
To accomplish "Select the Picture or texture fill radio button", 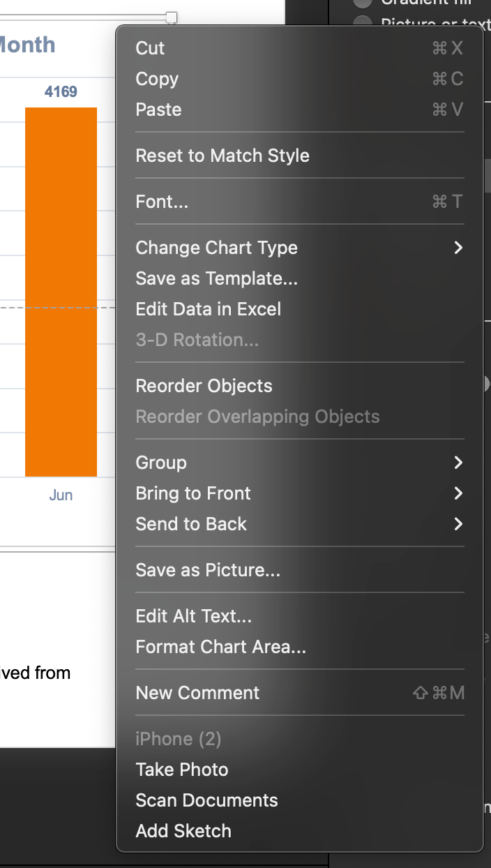I will pyautogui.click(x=363, y=22).
